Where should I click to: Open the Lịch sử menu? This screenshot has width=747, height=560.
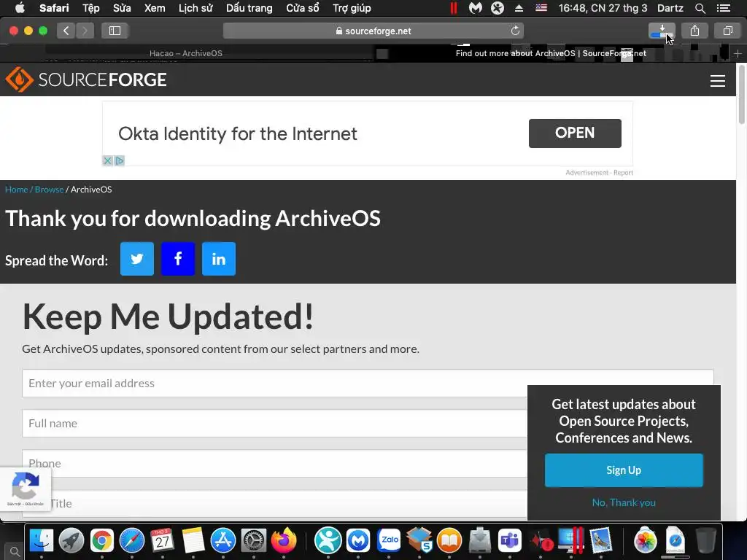(x=196, y=8)
